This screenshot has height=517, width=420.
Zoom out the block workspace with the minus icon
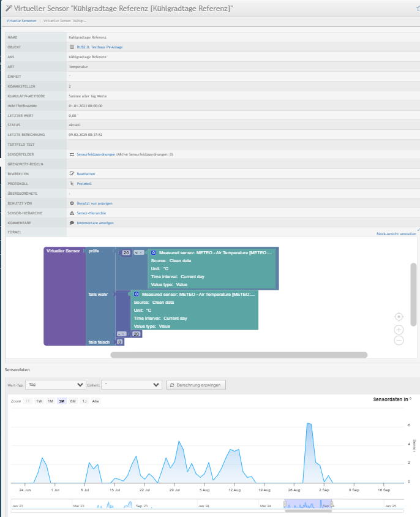coord(399,340)
